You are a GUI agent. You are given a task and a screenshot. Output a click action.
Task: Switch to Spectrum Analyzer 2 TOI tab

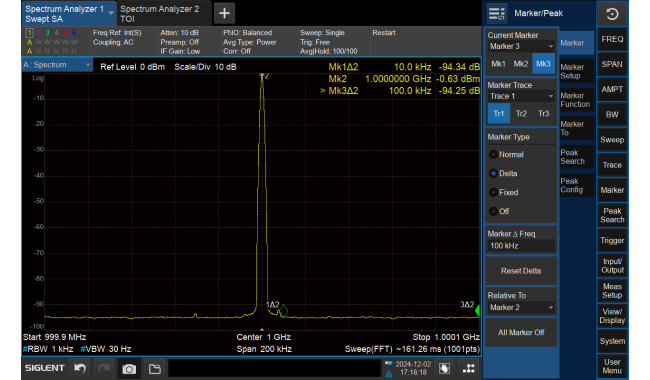click(164, 14)
